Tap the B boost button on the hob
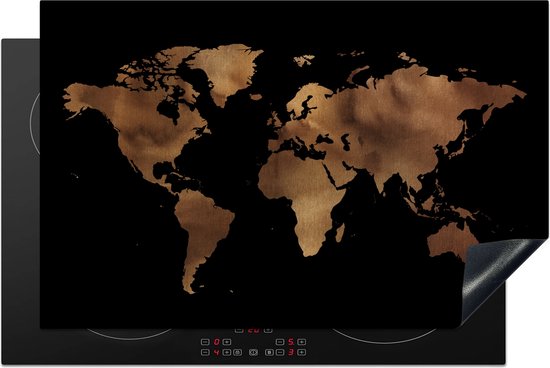This screenshot has height=368, width=550. coord(269,352)
